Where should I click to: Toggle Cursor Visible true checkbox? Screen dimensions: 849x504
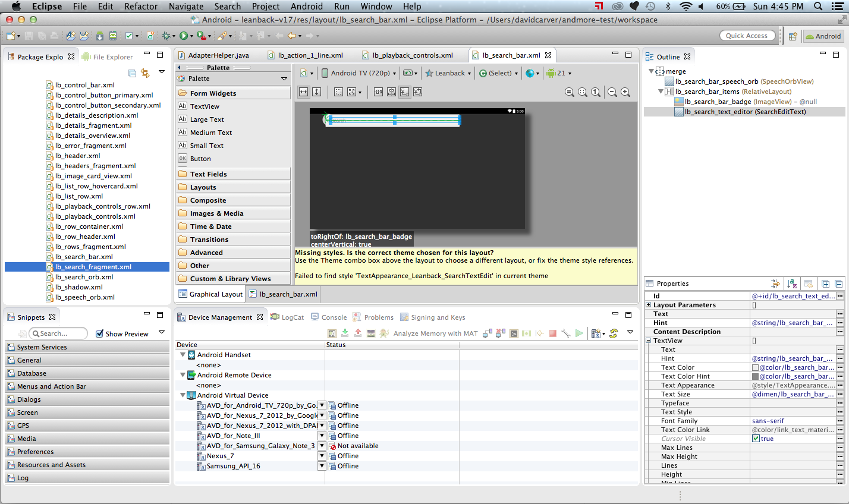tap(756, 439)
